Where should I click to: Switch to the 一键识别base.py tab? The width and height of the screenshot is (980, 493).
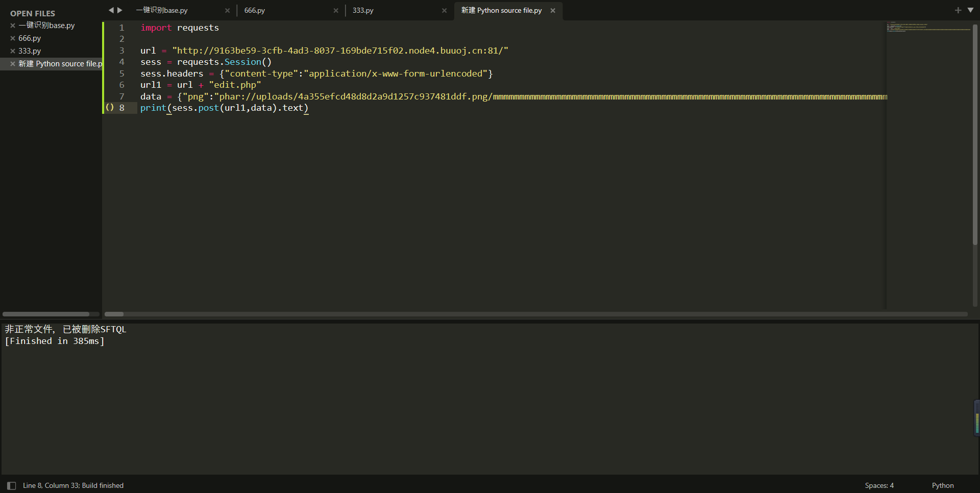click(x=162, y=10)
